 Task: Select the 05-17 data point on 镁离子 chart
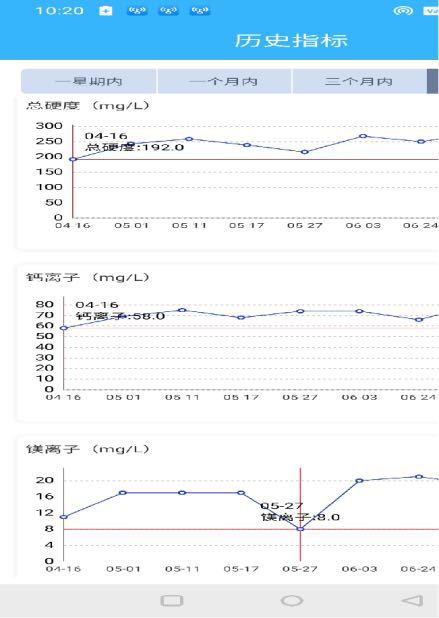pyautogui.click(x=241, y=493)
